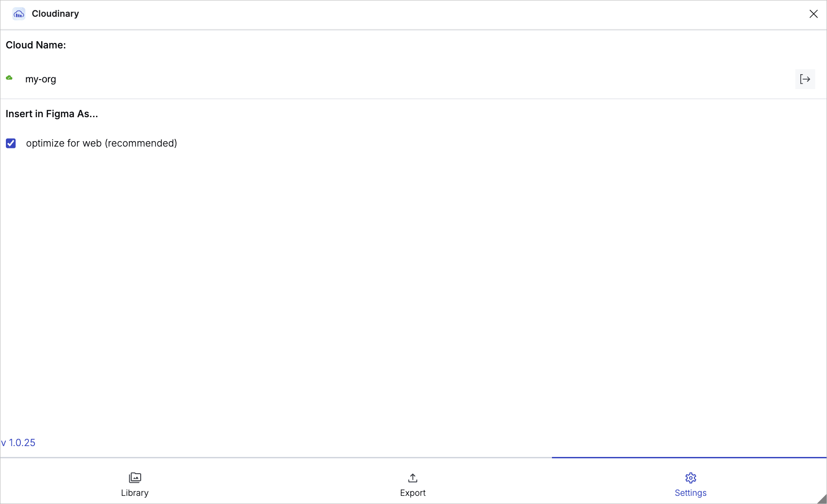Click the "Insert in Figma As..." heading

[x=52, y=114]
